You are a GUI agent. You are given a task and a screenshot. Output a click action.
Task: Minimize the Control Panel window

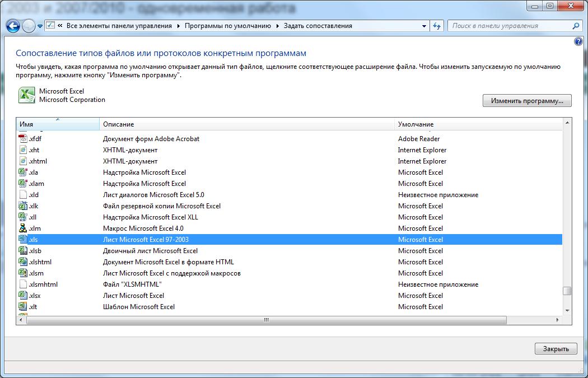[x=534, y=6]
